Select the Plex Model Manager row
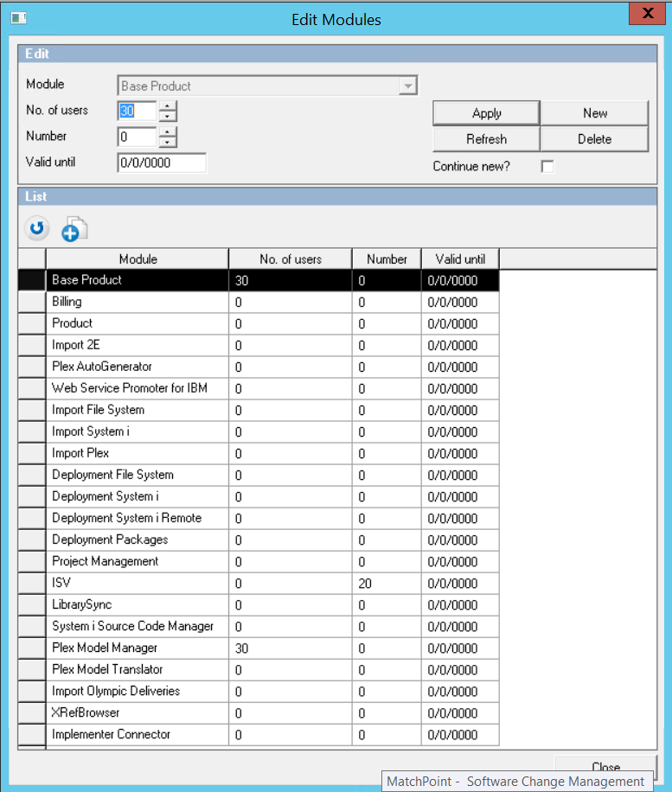Viewport: 672px width, 792px height. tap(259, 648)
